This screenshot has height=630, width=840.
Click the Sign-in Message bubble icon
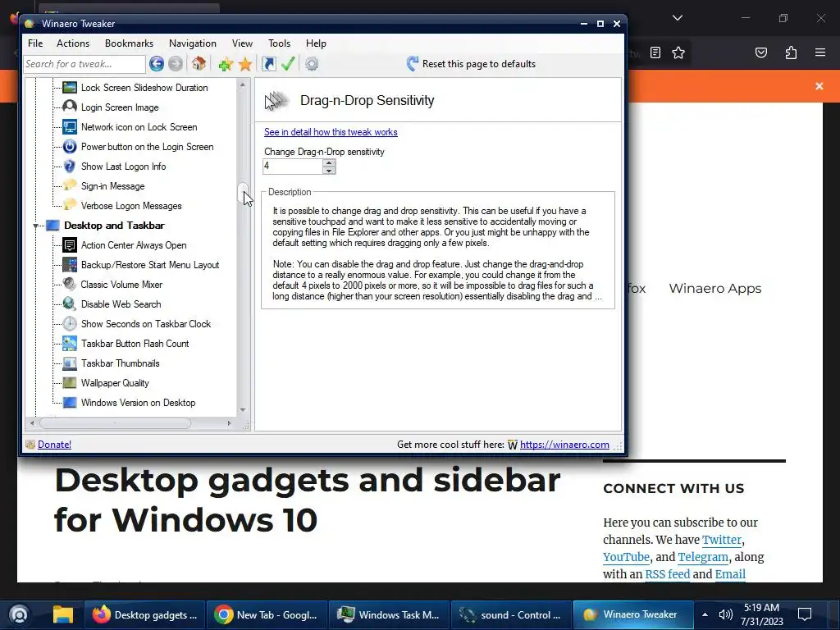70,186
